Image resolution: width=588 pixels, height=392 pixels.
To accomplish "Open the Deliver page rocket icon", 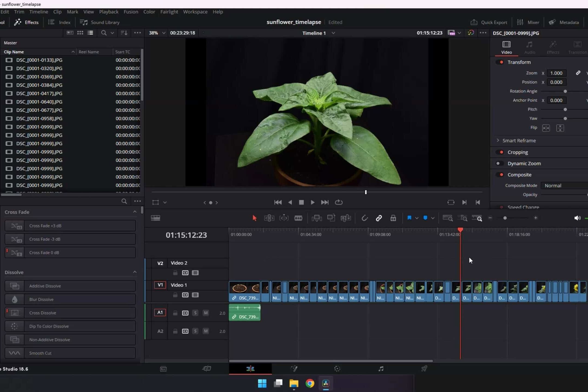I will [424, 369].
